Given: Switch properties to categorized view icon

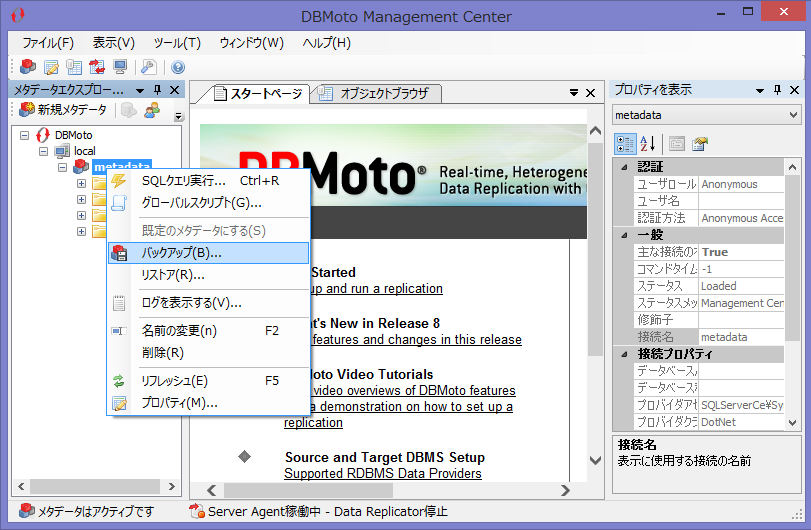Looking at the screenshot, I should pos(625,143).
